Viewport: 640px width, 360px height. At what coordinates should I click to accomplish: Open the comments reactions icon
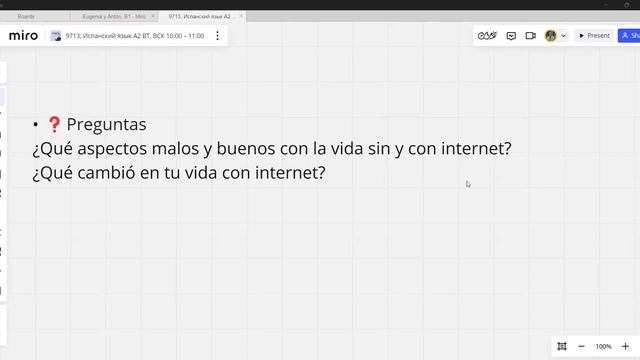coord(511,36)
